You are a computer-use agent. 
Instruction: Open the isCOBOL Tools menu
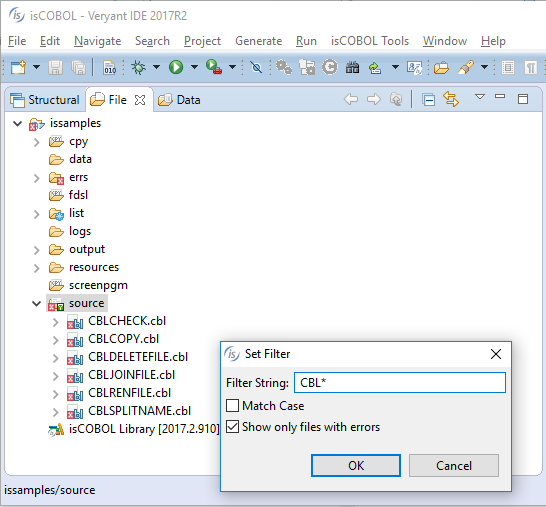(x=369, y=41)
